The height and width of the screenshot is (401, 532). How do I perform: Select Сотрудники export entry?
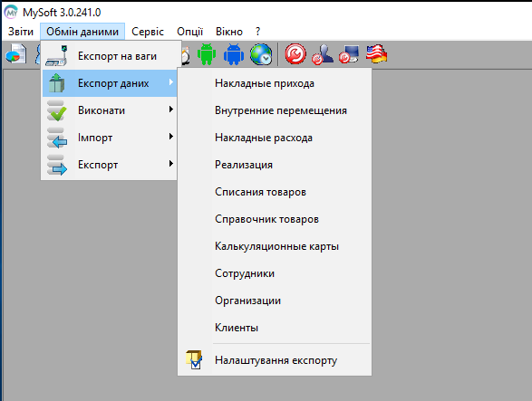click(275, 273)
